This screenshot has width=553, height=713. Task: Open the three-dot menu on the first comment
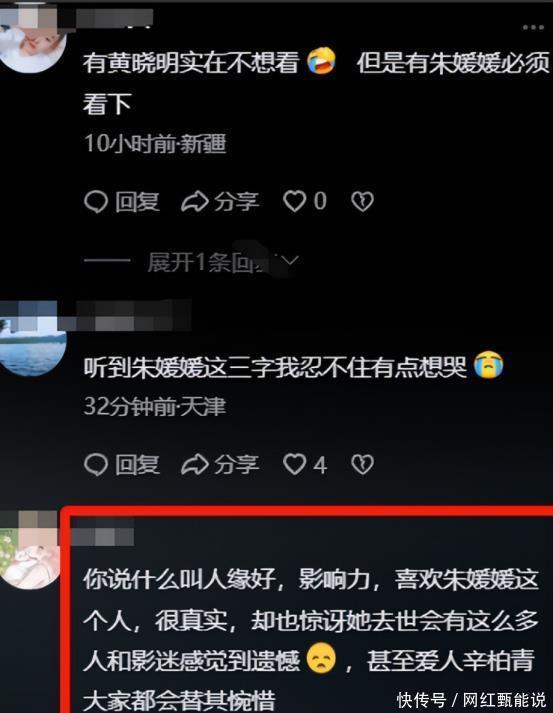(533, 28)
